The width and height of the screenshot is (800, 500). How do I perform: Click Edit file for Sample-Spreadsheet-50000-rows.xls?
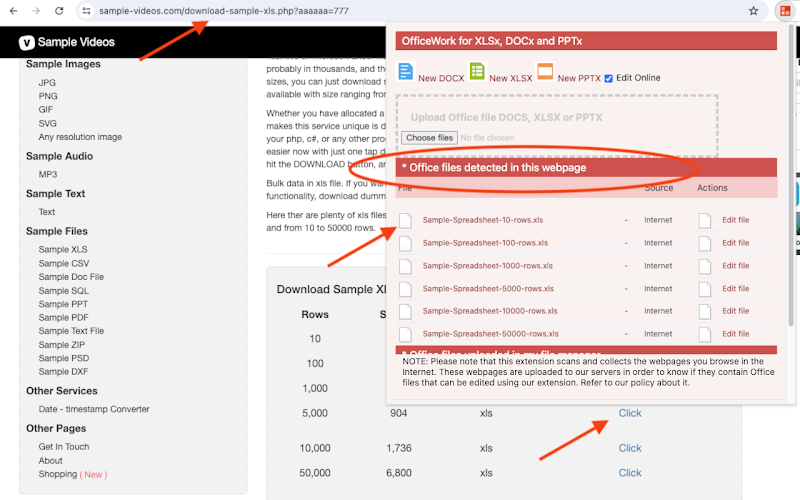pyautogui.click(x=735, y=334)
